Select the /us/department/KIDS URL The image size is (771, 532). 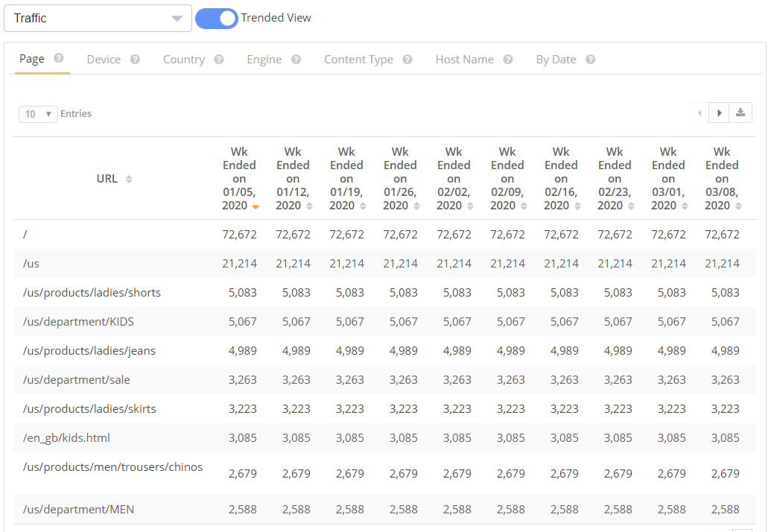pyautogui.click(x=78, y=322)
